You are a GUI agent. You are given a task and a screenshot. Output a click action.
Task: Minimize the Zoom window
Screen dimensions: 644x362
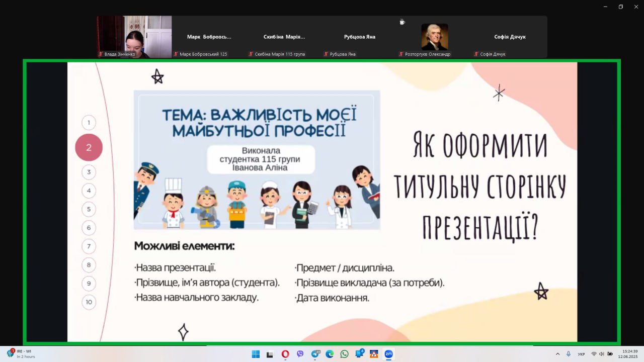tap(606, 7)
